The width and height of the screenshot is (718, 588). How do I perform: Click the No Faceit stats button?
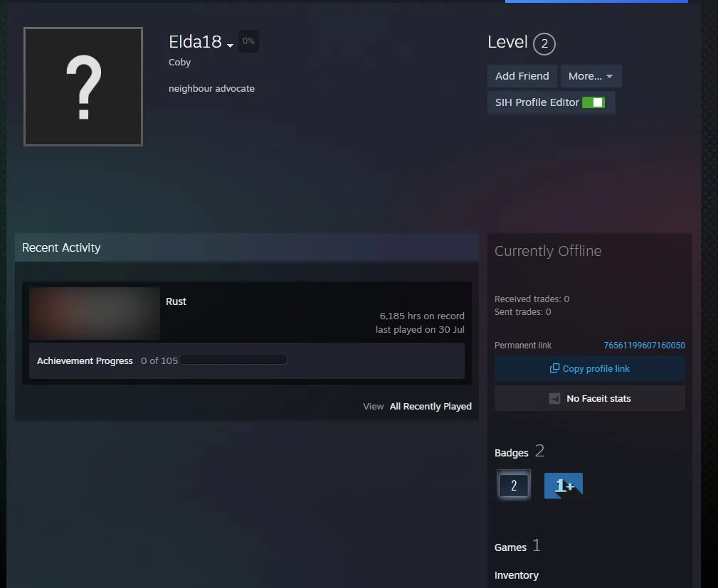[590, 399]
